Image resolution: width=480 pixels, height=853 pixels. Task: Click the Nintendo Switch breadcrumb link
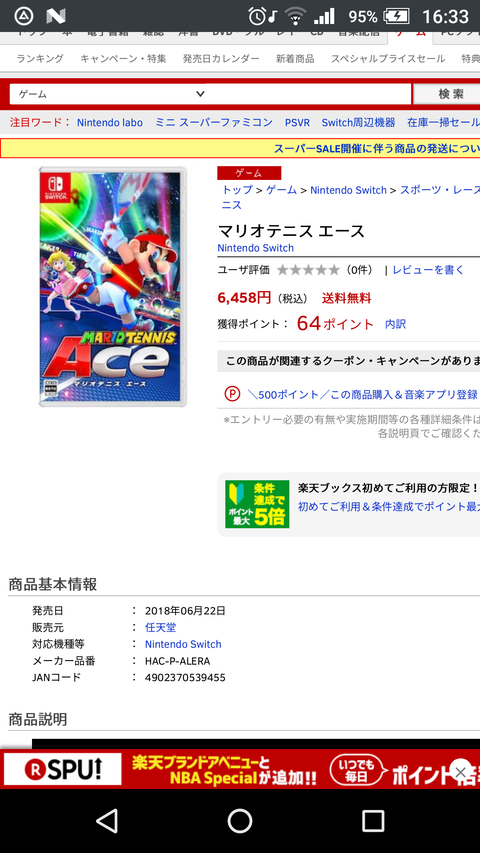point(348,190)
